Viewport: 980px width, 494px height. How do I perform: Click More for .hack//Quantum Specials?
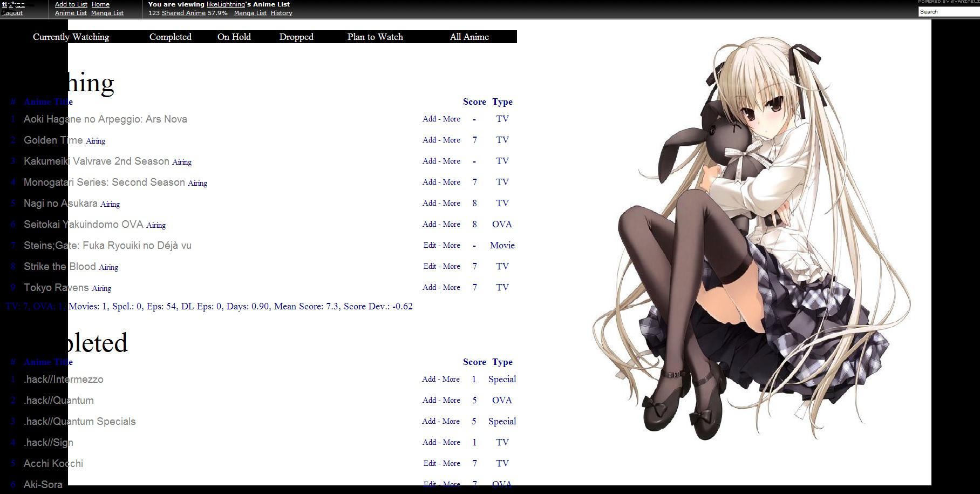(451, 421)
